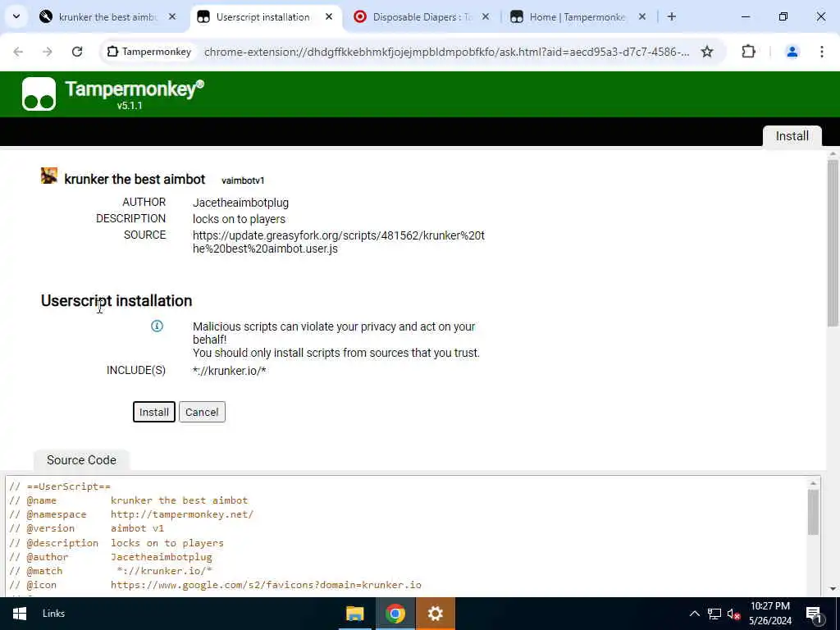
Task: Open the notification center icon
Action: pos(813,614)
